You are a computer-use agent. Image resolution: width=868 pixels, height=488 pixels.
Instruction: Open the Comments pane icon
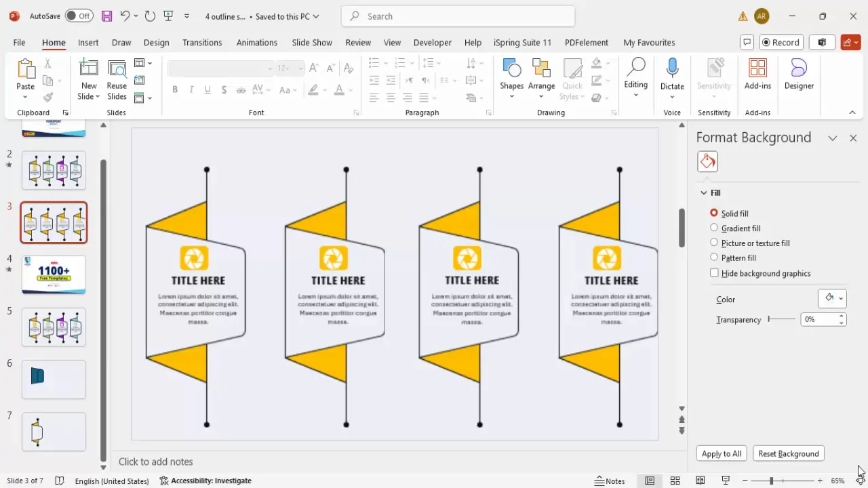747,42
